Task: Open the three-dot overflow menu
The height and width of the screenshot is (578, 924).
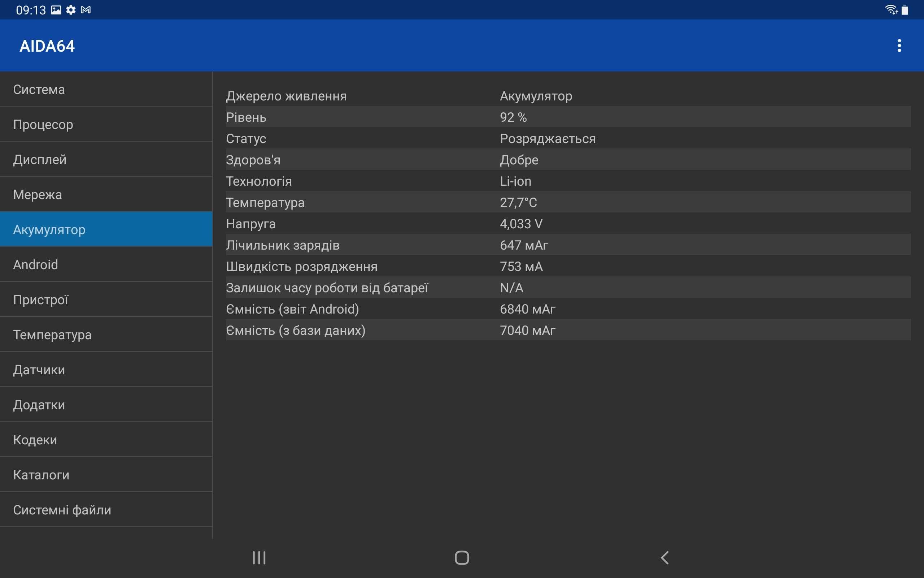Action: click(x=899, y=46)
